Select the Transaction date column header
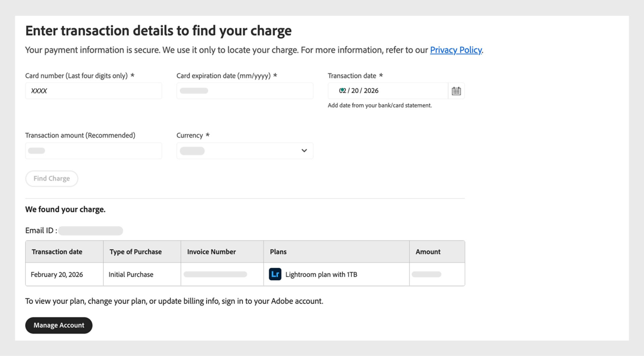Viewport: 644px width, 356px height. (x=57, y=251)
